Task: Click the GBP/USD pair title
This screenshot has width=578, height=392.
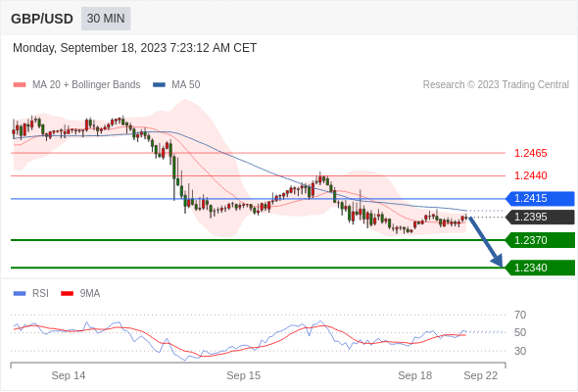Action: click(x=42, y=19)
